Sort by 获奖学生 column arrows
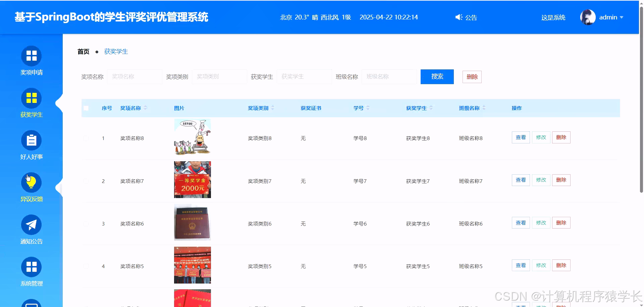The image size is (644, 307). 431,108
